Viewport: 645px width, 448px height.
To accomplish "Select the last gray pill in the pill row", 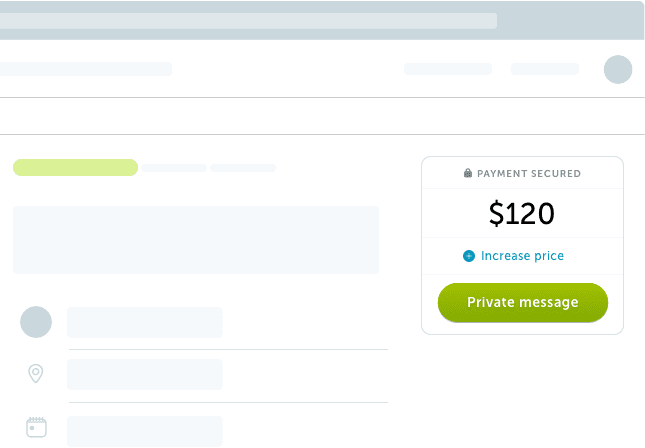I will (x=243, y=168).
